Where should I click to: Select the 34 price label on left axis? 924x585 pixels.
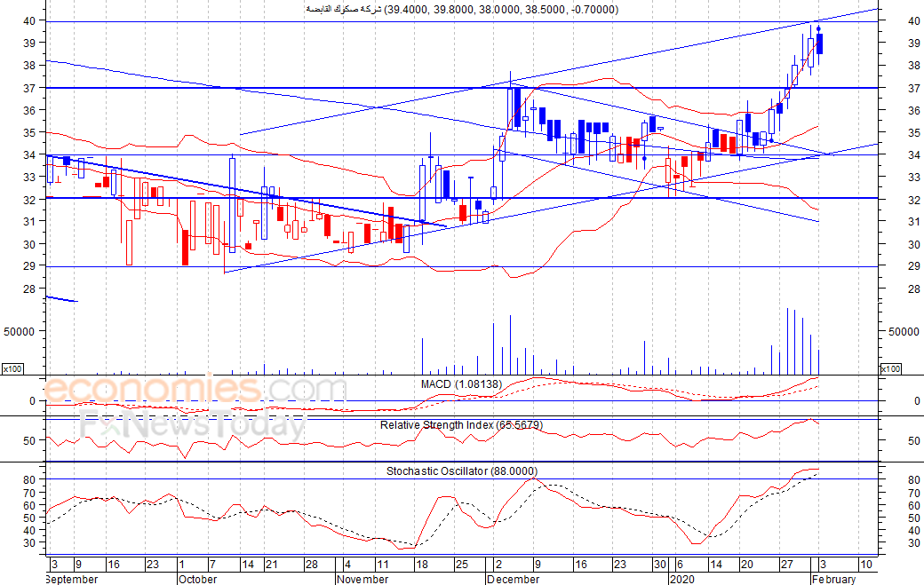30,154
